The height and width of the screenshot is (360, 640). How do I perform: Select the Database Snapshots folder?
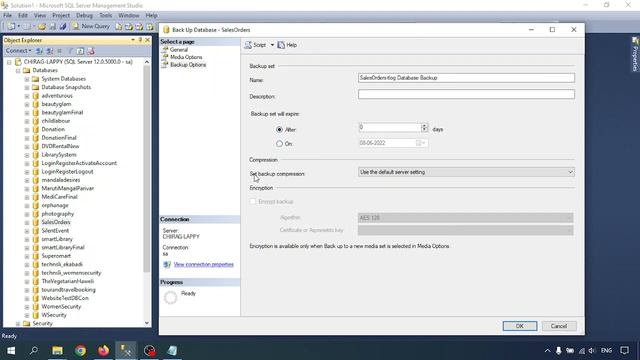tap(66, 87)
